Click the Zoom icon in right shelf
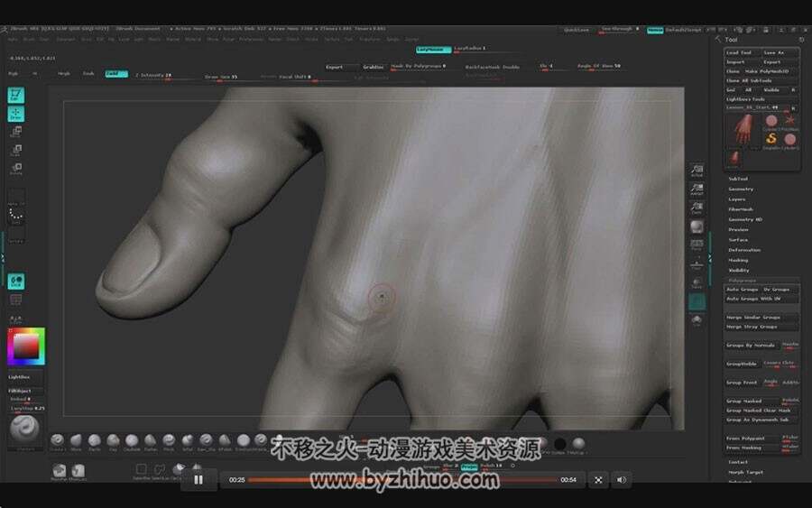Viewport: 812px width, 508px height. pos(697,208)
